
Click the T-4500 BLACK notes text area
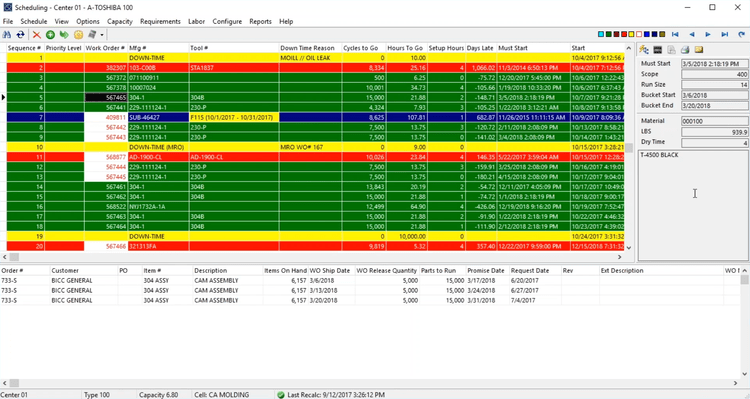coord(694,205)
